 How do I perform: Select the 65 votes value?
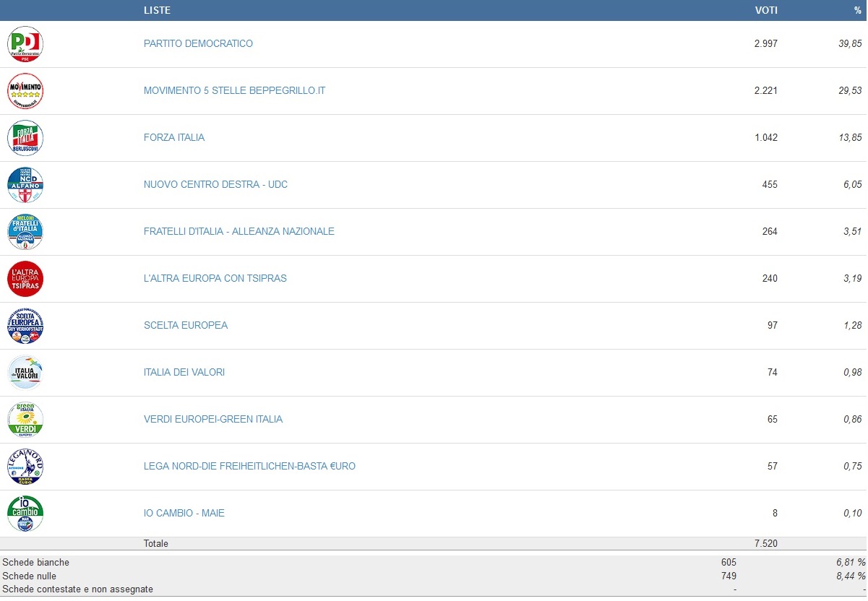click(773, 419)
